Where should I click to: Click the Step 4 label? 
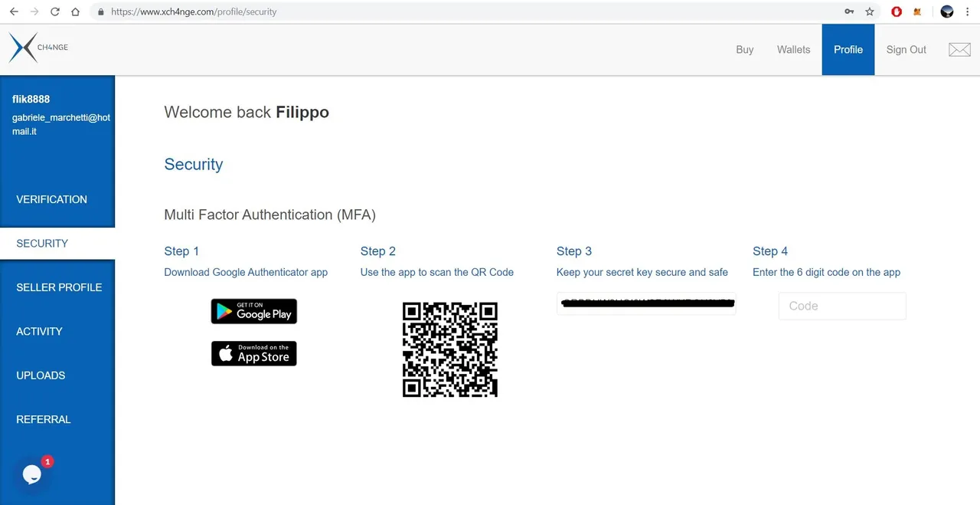click(x=770, y=251)
